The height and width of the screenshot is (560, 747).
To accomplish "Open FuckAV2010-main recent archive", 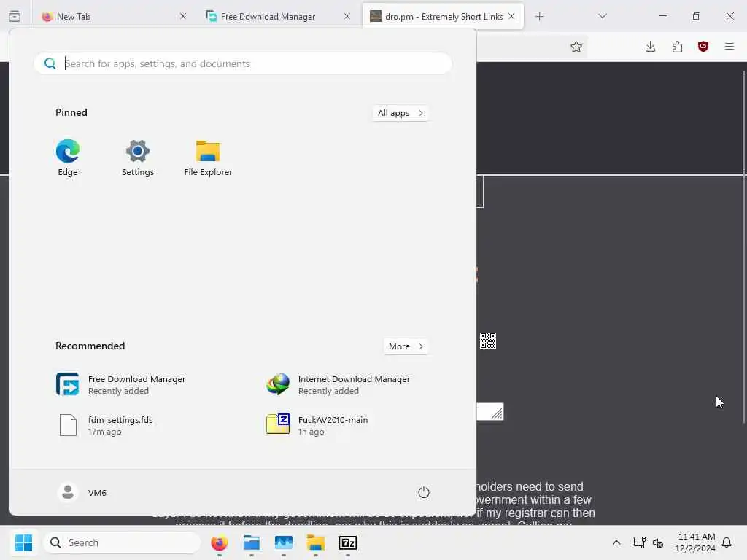I will 317,425.
